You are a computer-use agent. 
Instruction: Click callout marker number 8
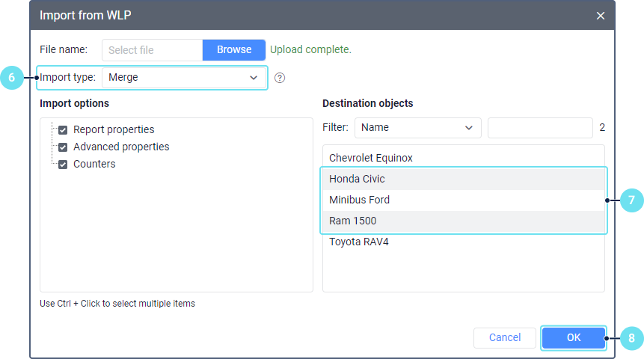tap(631, 338)
